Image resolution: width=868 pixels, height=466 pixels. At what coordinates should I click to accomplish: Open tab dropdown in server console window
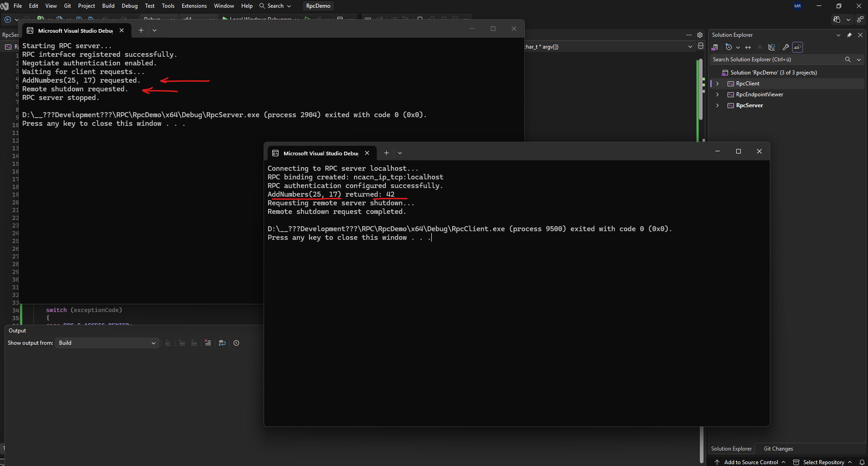(x=155, y=30)
